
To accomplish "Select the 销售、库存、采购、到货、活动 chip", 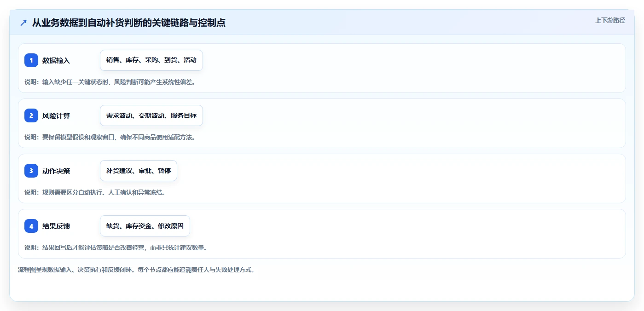I will (x=151, y=60).
